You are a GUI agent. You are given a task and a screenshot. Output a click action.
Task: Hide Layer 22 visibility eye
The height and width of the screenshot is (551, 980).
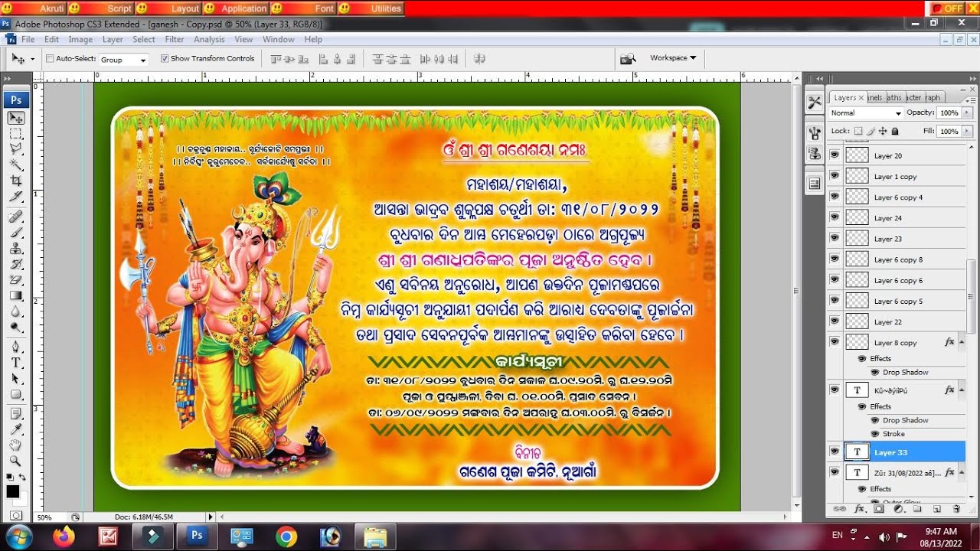tap(835, 321)
